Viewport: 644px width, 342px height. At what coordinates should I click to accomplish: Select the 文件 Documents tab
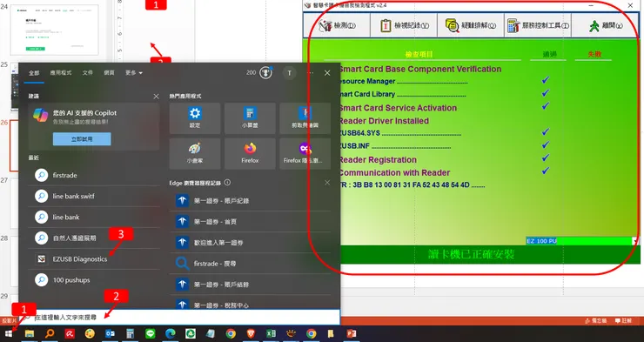click(88, 73)
